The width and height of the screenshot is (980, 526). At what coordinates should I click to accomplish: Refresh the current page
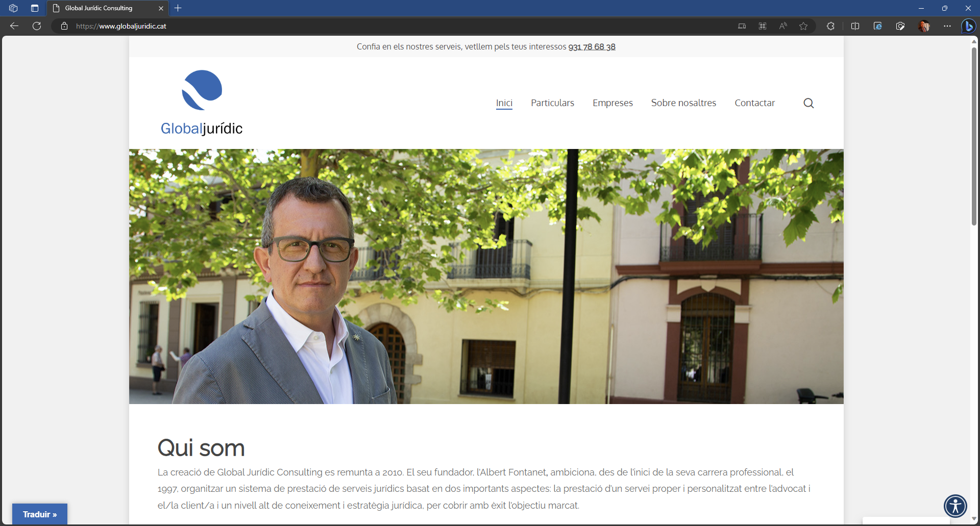[37, 26]
